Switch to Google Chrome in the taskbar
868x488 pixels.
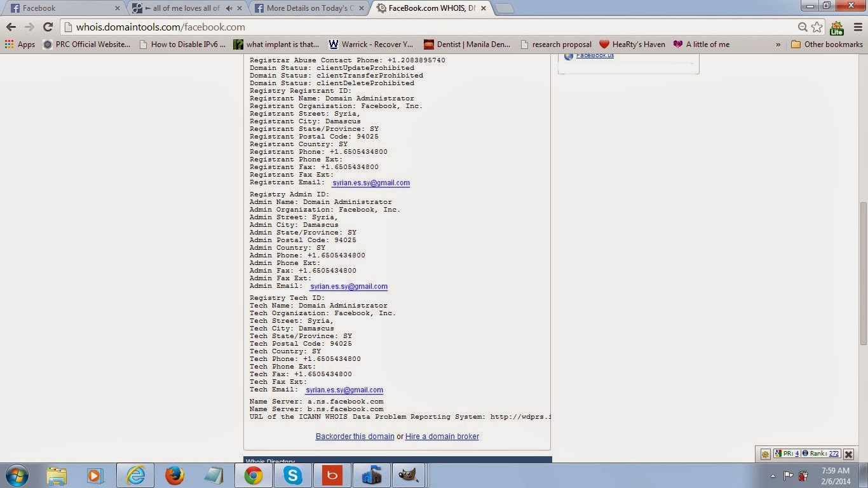click(x=254, y=475)
